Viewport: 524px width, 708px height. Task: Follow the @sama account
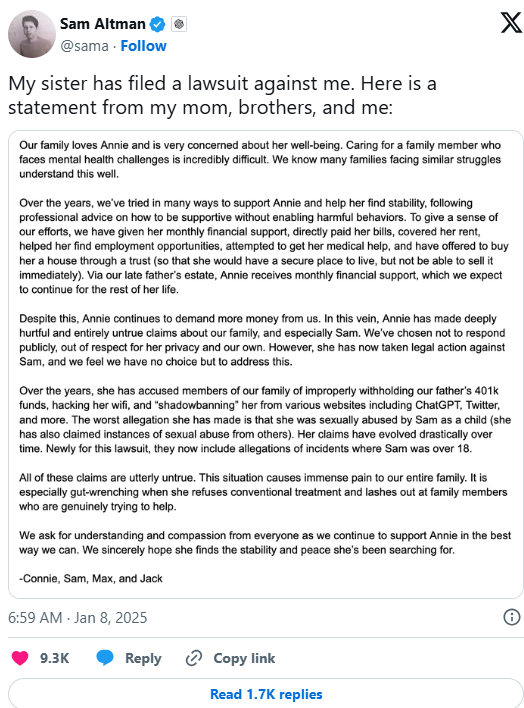[x=143, y=46]
